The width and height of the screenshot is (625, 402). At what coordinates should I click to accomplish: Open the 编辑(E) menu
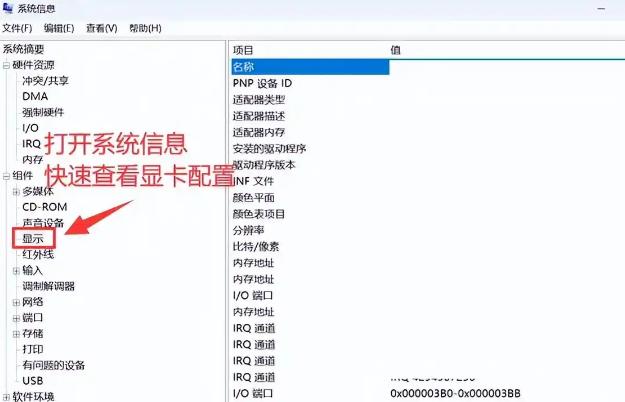pyautogui.click(x=59, y=28)
